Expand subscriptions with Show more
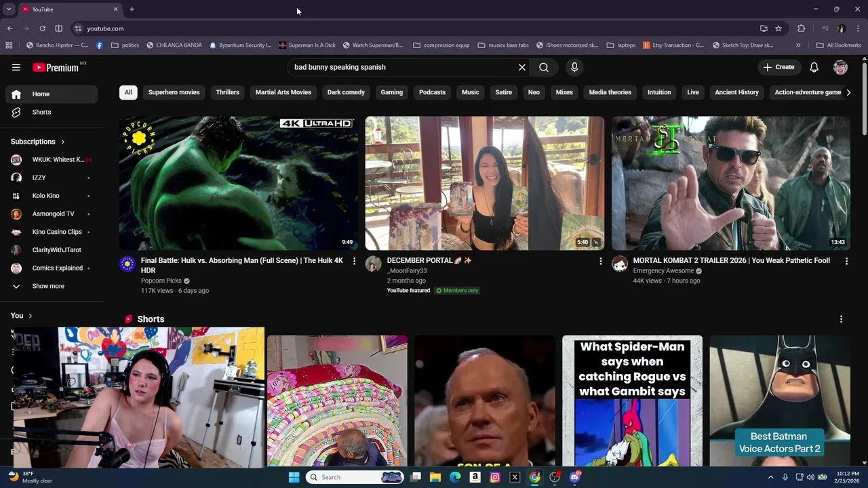 pos(52,286)
